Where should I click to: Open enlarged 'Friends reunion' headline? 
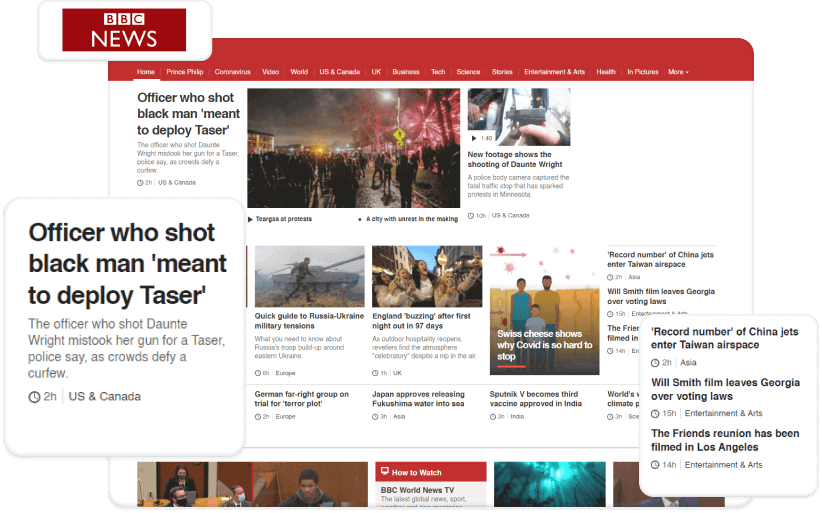tap(725, 440)
